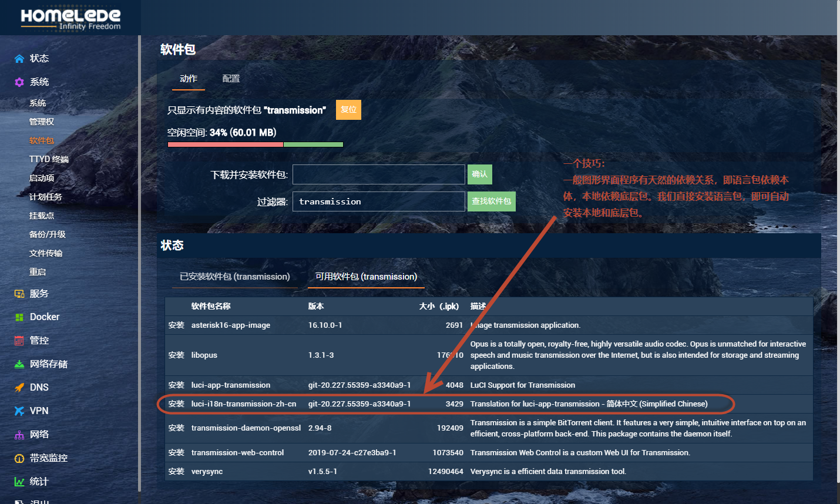Viewport: 840px width, 504px height.
Task: Switch to the 配置 tab
Action: (231, 79)
